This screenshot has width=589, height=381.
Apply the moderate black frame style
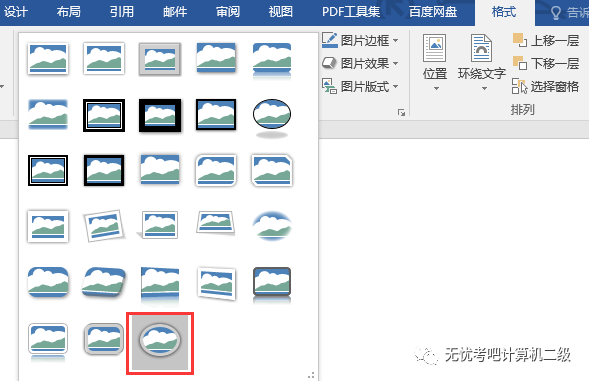pos(104,170)
